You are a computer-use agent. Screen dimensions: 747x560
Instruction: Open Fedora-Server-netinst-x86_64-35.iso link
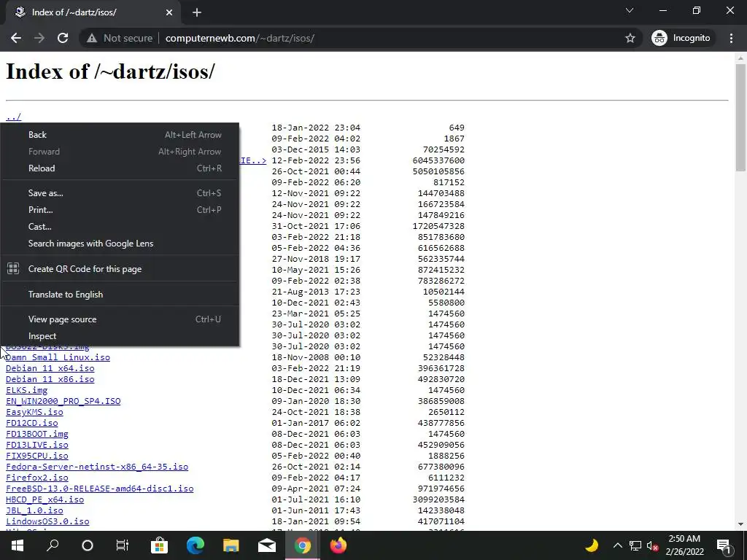(x=97, y=467)
